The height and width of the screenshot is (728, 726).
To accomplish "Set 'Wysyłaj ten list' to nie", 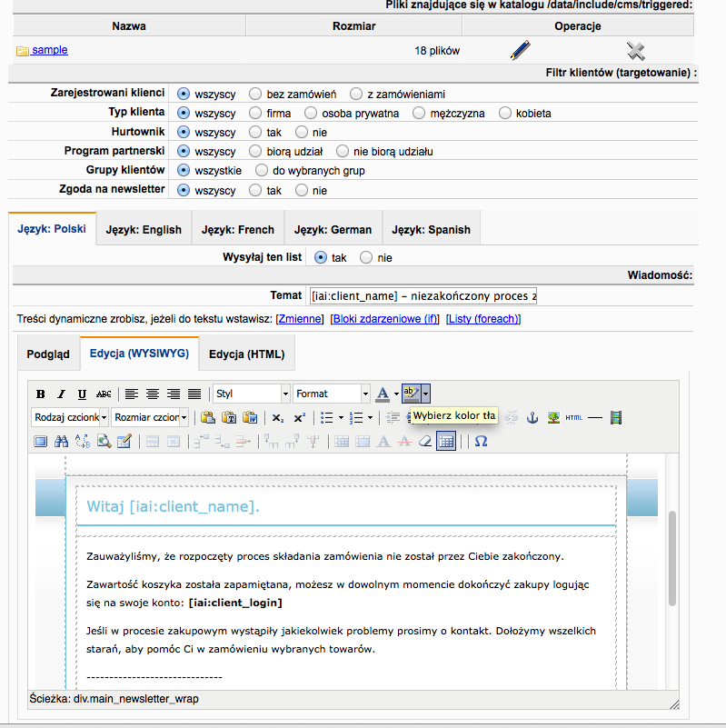I will click(366, 258).
